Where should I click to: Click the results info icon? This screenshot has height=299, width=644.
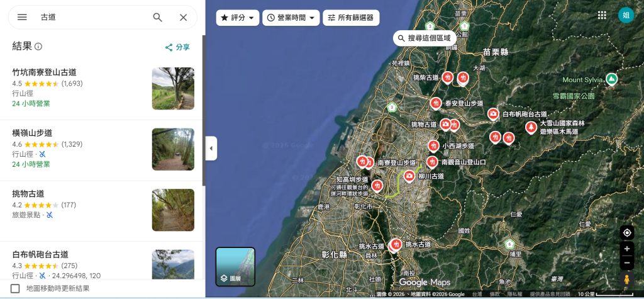(x=38, y=47)
